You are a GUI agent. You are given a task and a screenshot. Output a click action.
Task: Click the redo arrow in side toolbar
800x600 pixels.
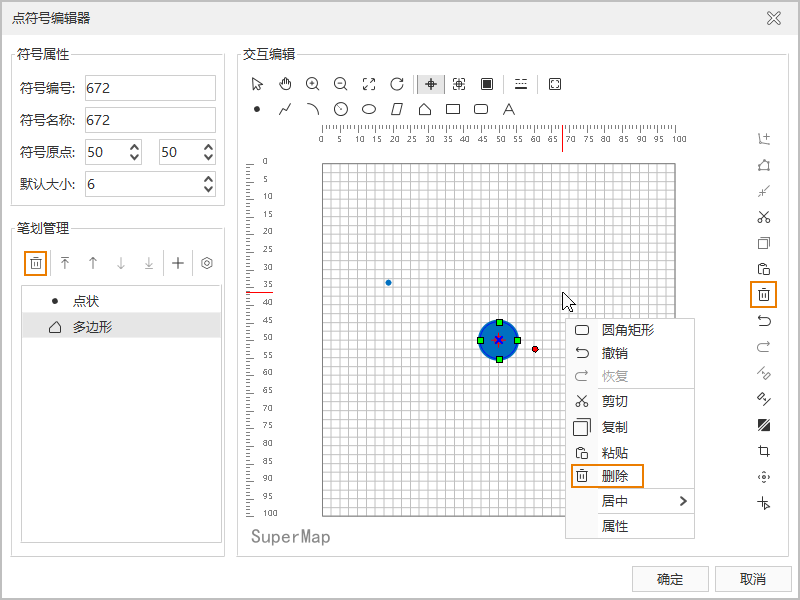(764, 347)
